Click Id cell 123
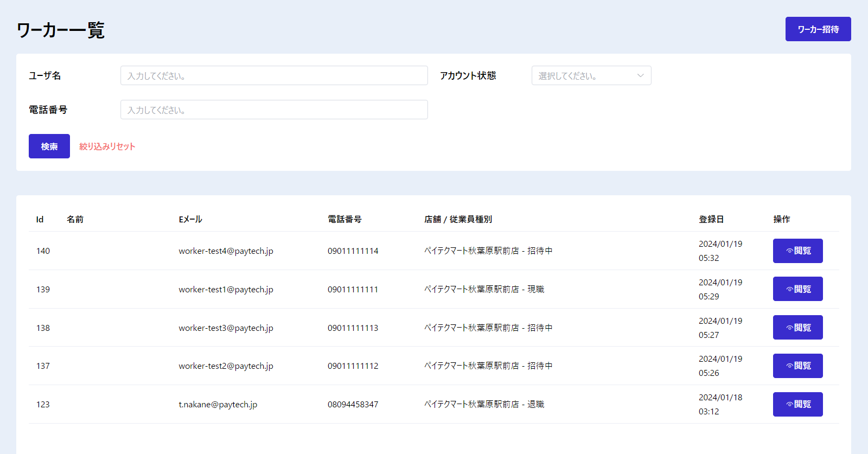This screenshot has width=868, height=454. [43, 405]
